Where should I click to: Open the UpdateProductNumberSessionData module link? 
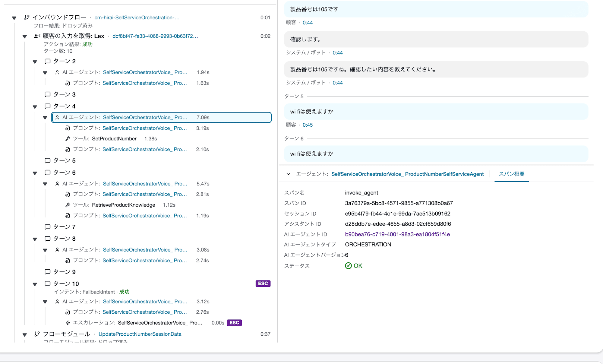(140, 334)
